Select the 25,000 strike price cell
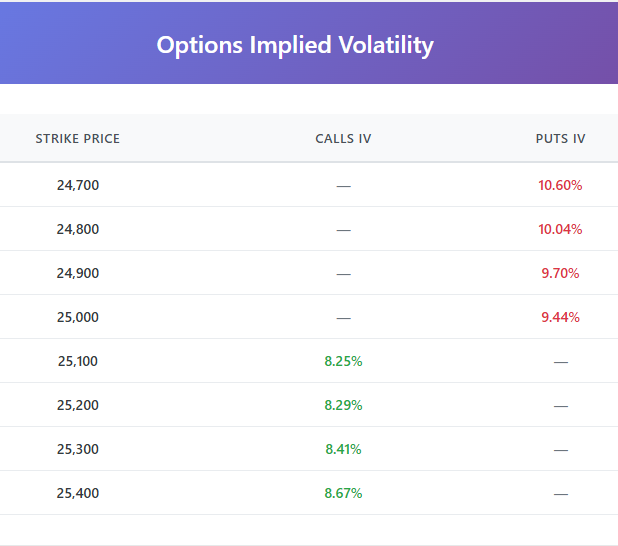 click(x=77, y=317)
